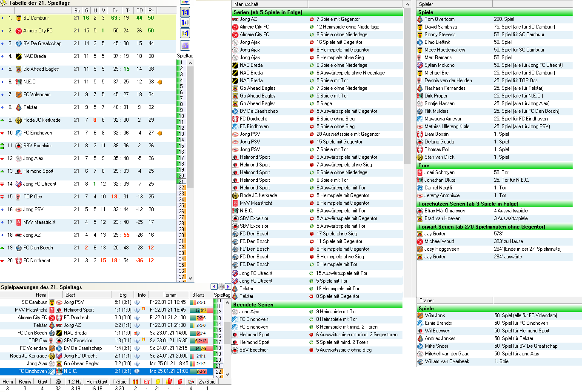This screenshot has height=392, width=582.
Task: Select the total table 1:1 view button
Action: click(x=185, y=12)
